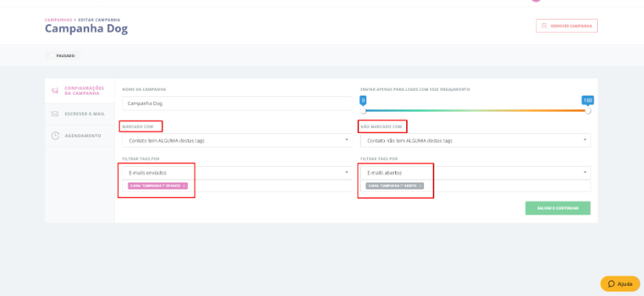Click the tag input area of 'marcado com'
Image resolution: width=644 pixels, height=296 pixels.
tap(237, 186)
